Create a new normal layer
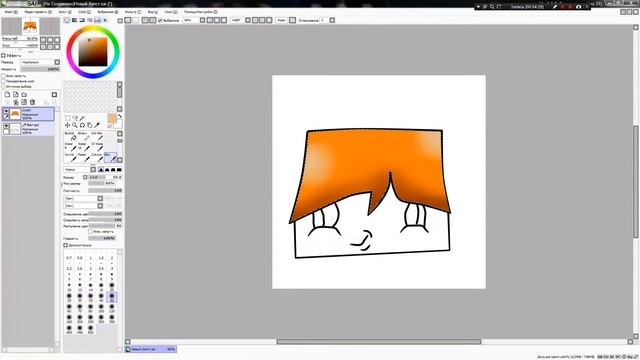The image size is (640, 360). [7, 94]
